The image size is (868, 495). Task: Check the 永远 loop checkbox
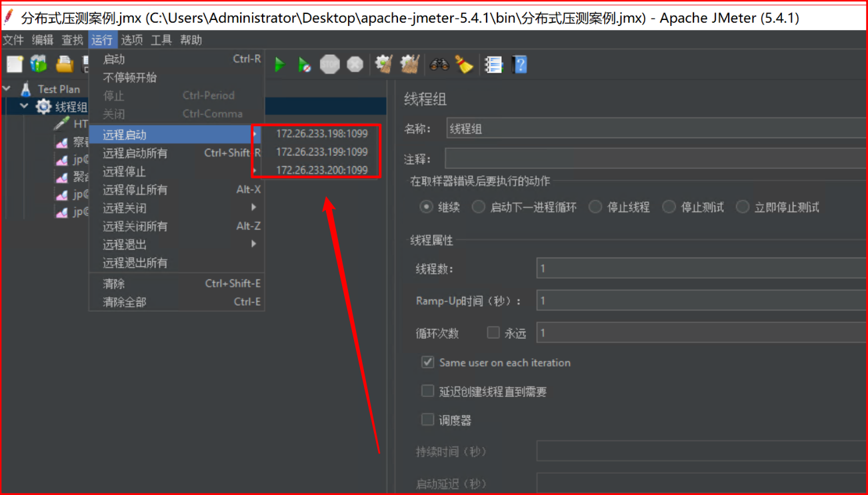click(493, 332)
